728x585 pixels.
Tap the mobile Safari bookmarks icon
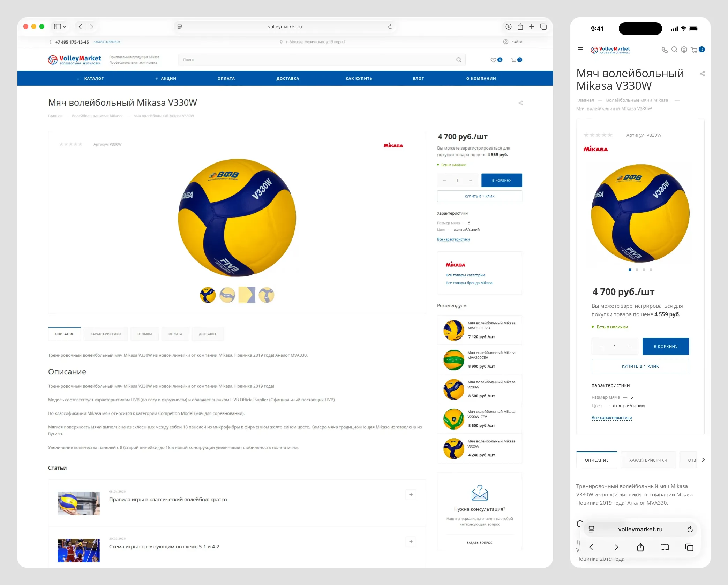point(665,547)
